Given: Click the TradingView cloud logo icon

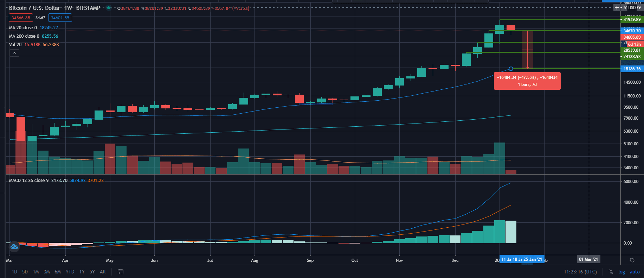Looking at the screenshot, I should tap(14, 247).
